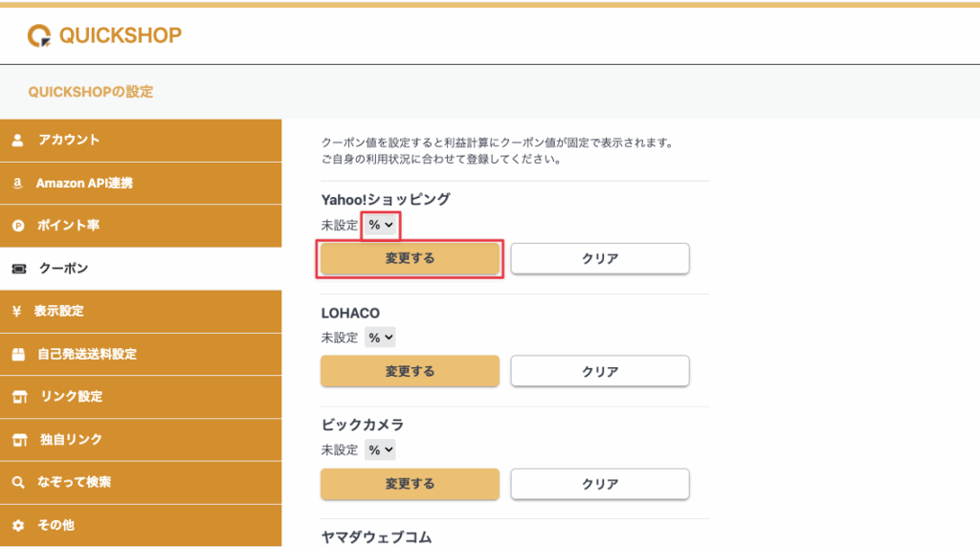Clear the LOHACO coupon value
Image resolution: width=980 pixels, height=547 pixels.
(x=600, y=371)
